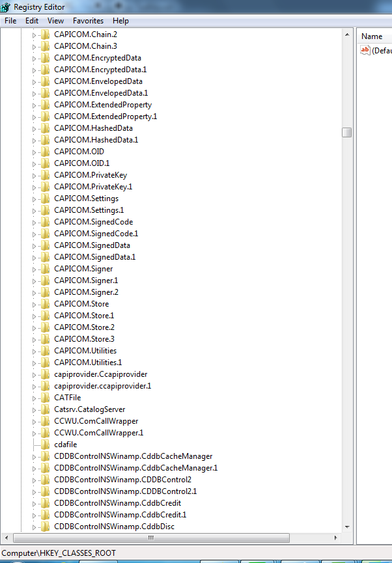Click the folder icon of CDDBControlNSWinamp.CDDBControl2
392x563 pixels.
coord(45,480)
